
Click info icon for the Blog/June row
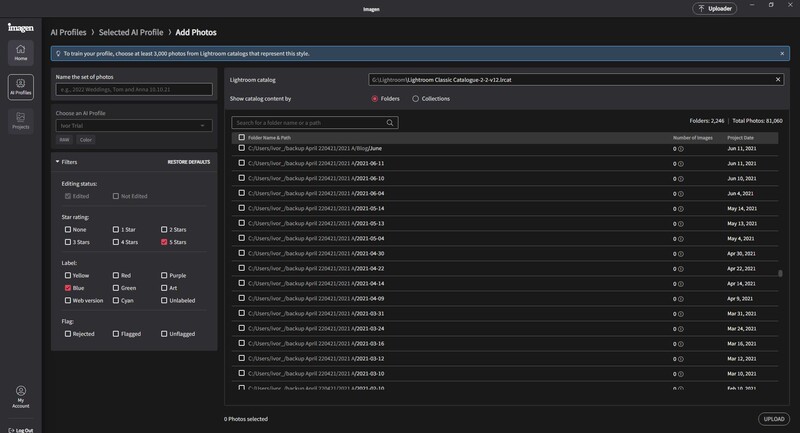(681, 149)
